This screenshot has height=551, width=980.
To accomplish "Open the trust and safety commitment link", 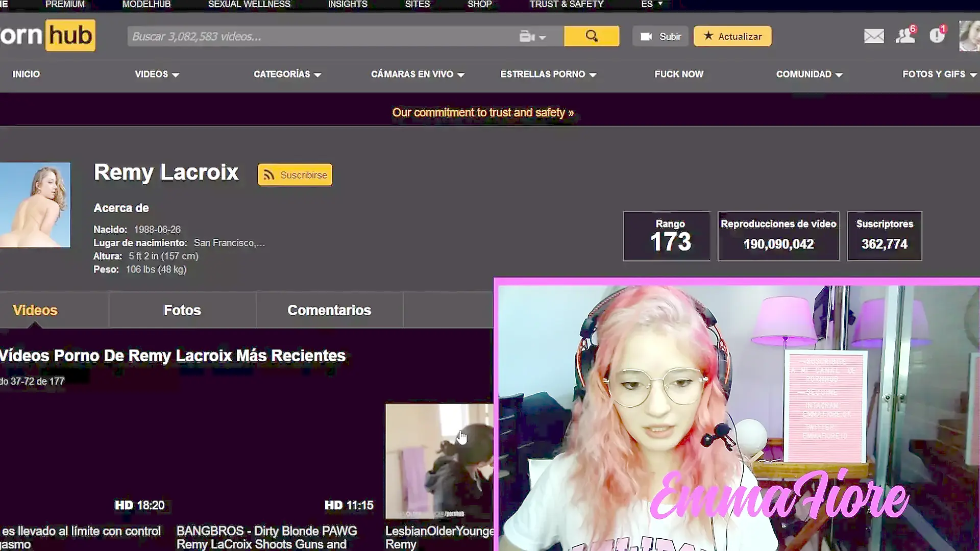I will coord(483,113).
